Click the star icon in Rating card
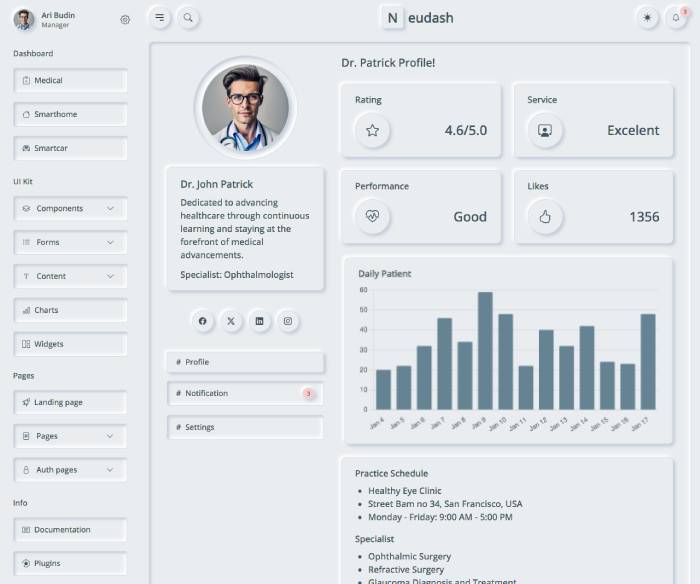 pos(373,130)
